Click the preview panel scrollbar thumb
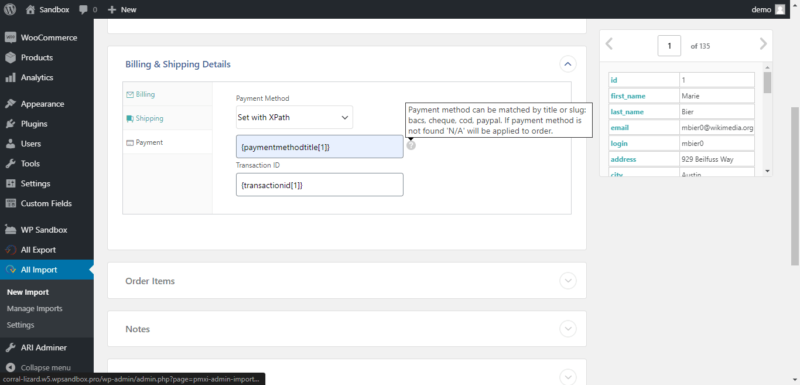 pos(767,82)
